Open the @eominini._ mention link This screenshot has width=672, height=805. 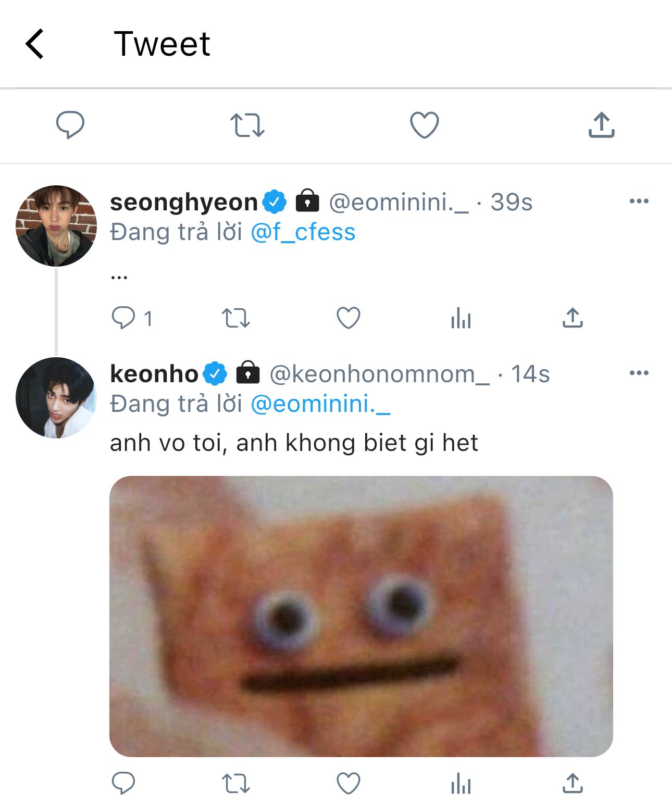pyautogui.click(x=320, y=404)
